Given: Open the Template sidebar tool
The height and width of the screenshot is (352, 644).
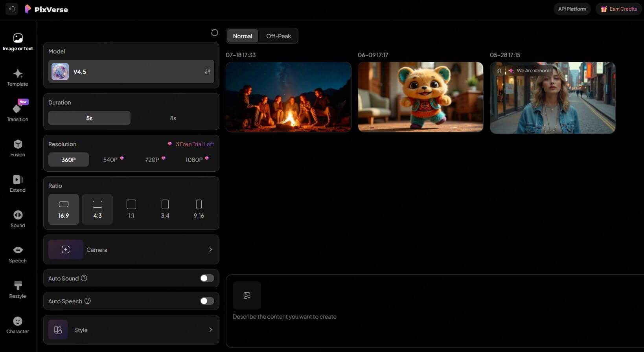Looking at the screenshot, I should coord(18,77).
